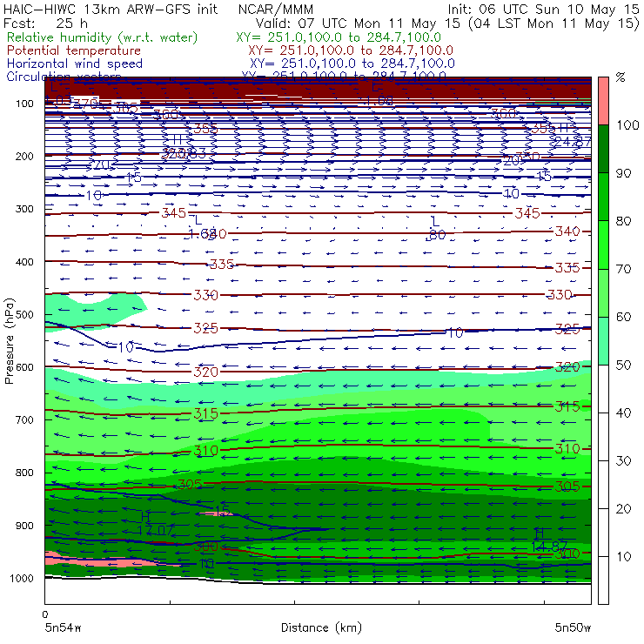
Task: Click the '0' distance axis origin label
Action: [x=44, y=614]
